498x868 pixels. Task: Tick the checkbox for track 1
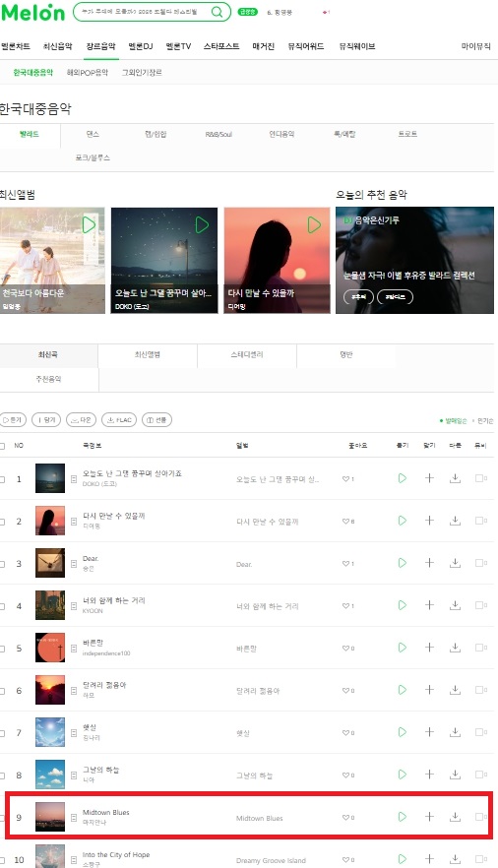click(3, 479)
